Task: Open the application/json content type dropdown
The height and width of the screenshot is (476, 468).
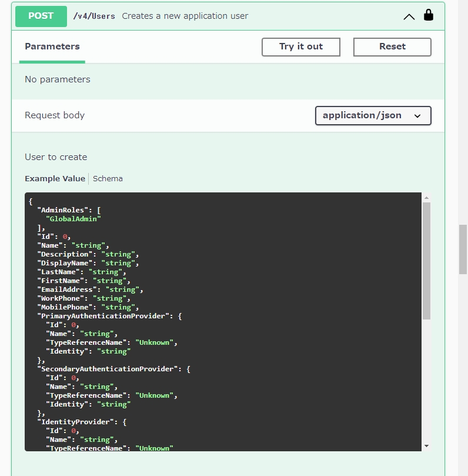Action: point(373,115)
